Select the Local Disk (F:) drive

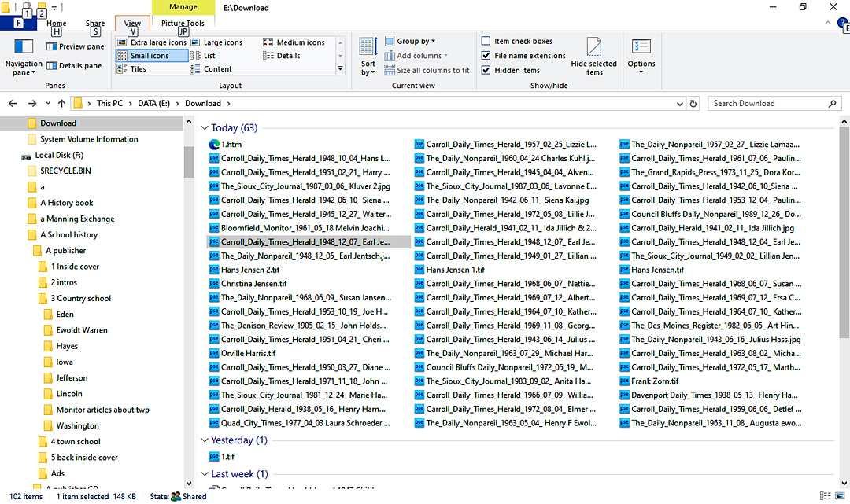(x=54, y=156)
